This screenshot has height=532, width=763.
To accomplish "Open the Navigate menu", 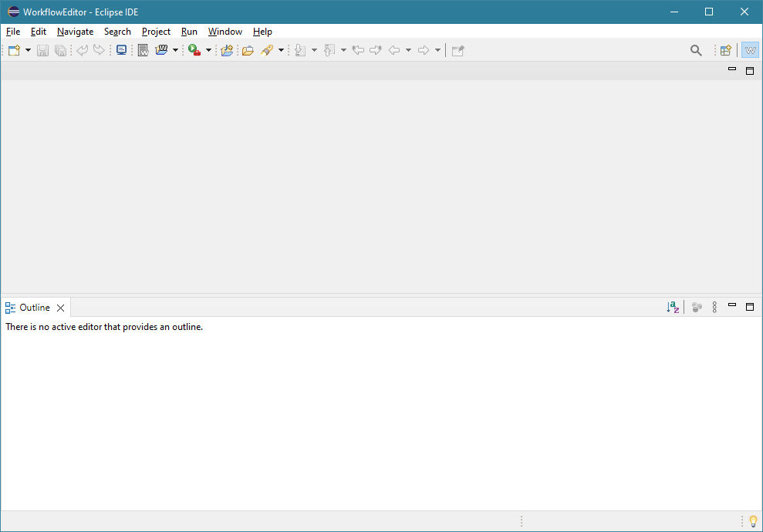I will (x=75, y=32).
